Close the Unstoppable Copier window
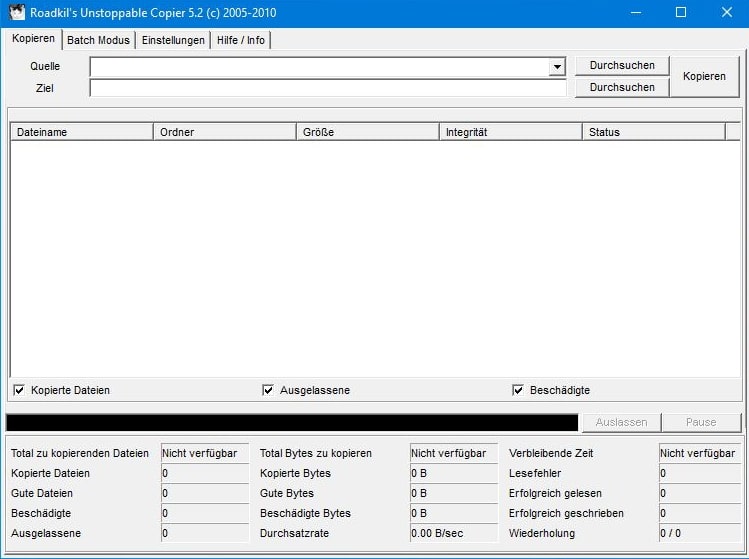The image size is (749, 559). tap(726, 12)
